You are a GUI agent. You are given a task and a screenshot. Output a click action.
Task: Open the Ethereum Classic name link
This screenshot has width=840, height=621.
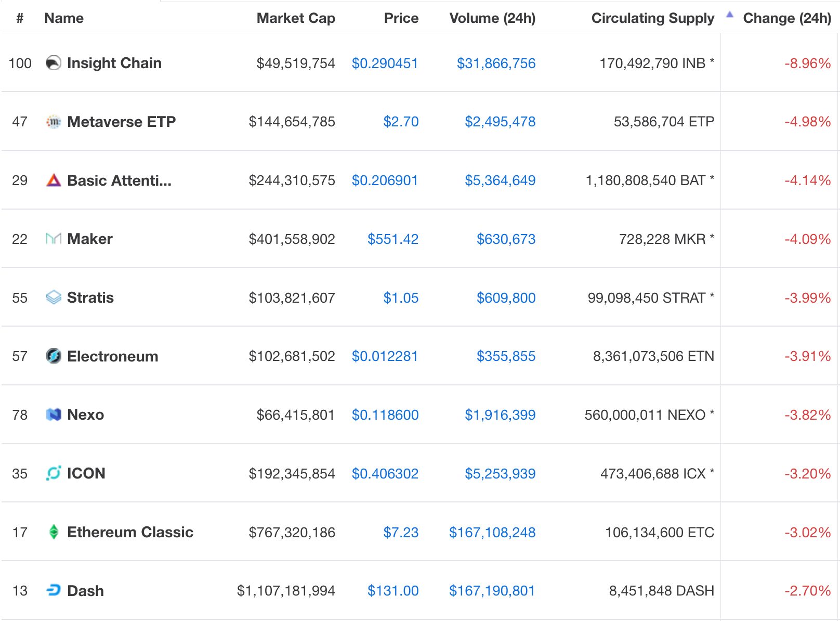pos(130,532)
